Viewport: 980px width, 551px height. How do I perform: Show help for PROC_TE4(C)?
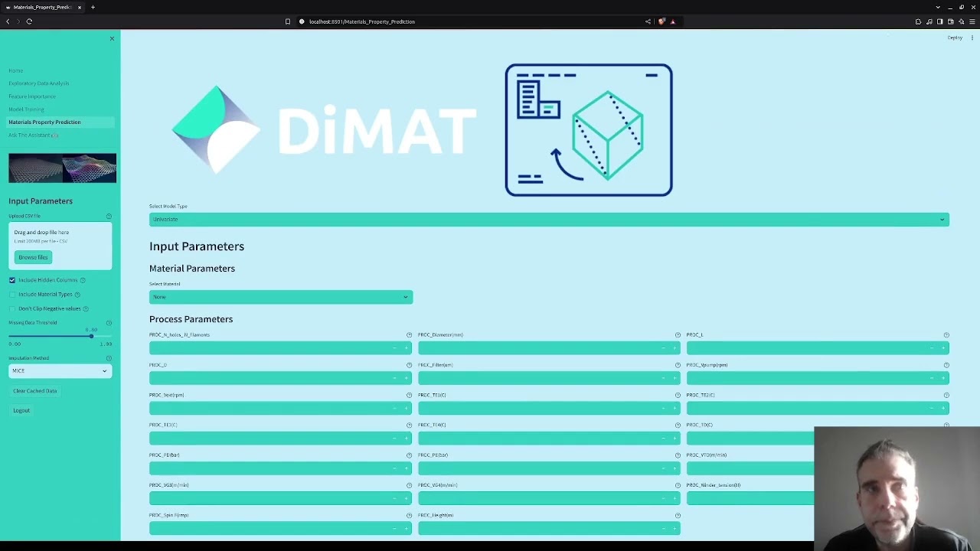pos(678,425)
